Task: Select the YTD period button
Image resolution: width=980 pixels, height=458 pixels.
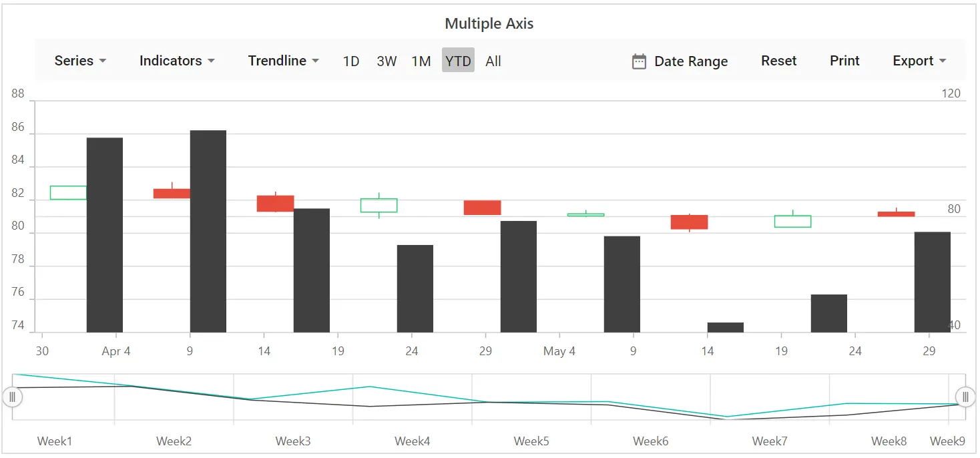Action: pyautogui.click(x=458, y=60)
